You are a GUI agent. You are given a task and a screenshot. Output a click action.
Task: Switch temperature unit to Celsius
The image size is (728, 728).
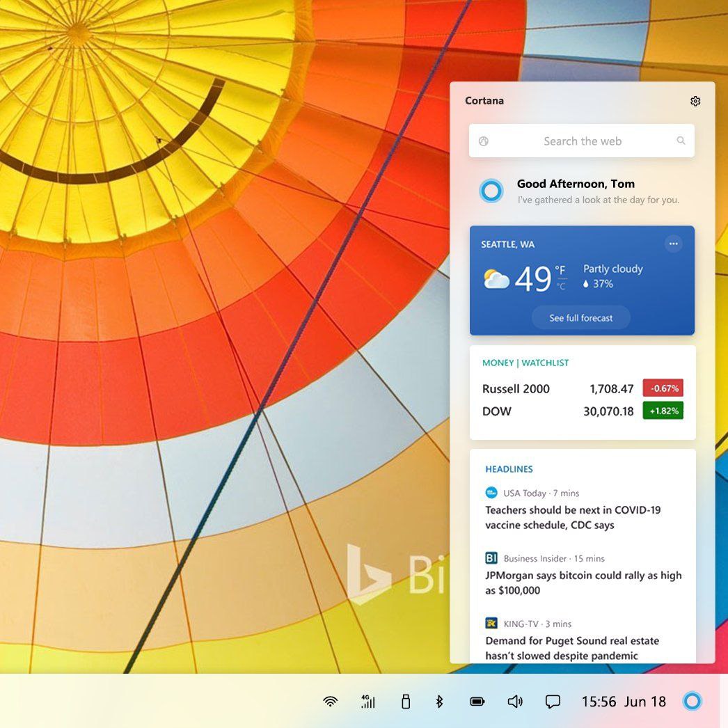(x=561, y=286)
